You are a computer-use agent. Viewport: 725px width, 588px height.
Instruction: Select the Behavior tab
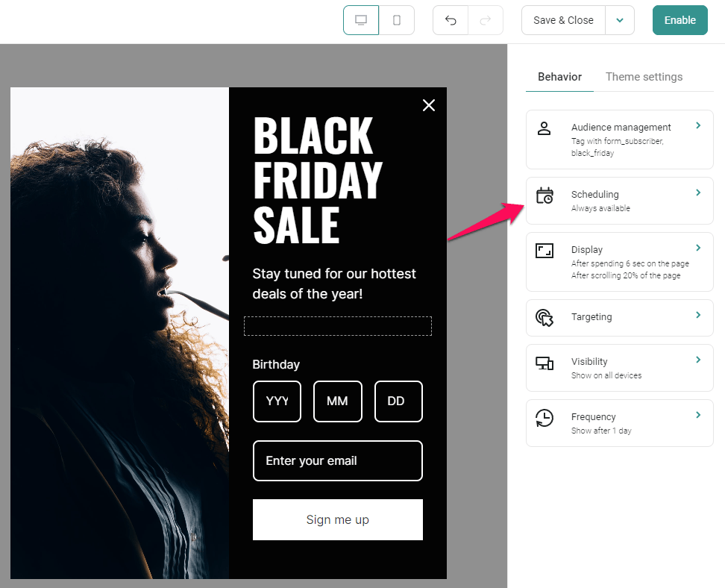[x=559, y=77]
